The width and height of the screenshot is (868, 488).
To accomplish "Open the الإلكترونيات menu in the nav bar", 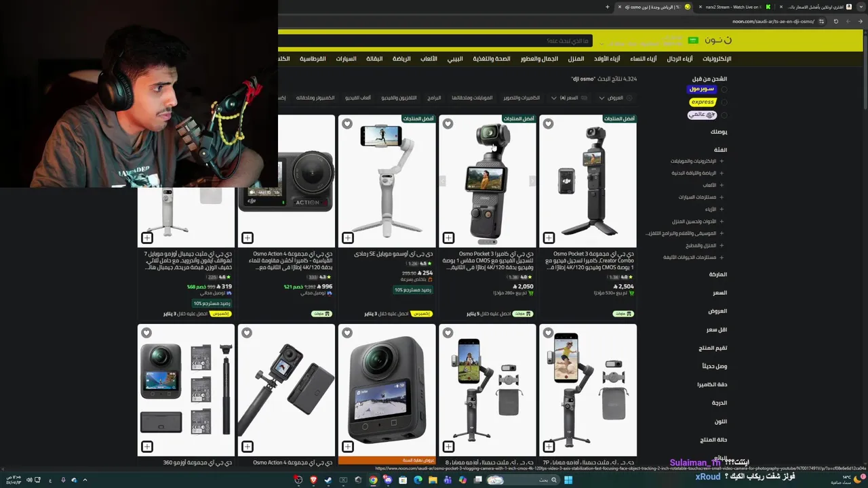I will click(717, 59).
